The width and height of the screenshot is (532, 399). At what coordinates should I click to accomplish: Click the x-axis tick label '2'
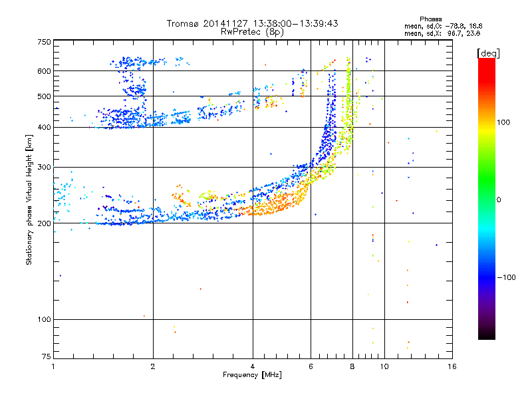point(153,366)
